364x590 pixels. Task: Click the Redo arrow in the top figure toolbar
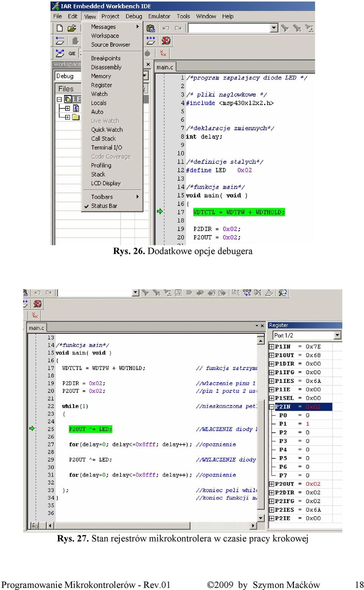point(178,28)
